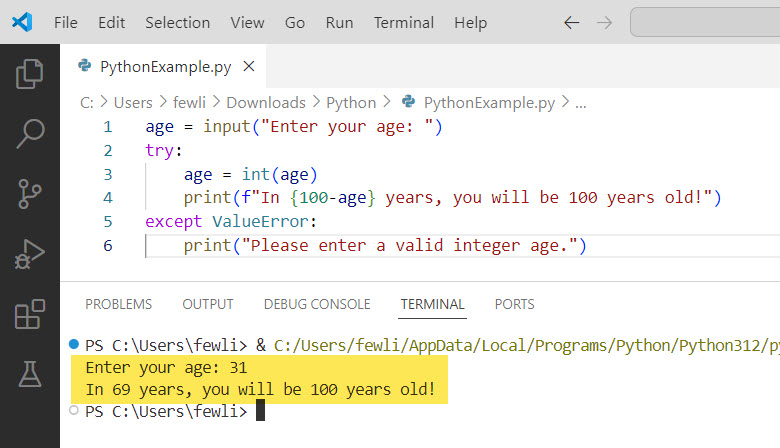Switch to the DEBUG CONSOLE tab
780x448 pixels.
click(x=317, y=304)
